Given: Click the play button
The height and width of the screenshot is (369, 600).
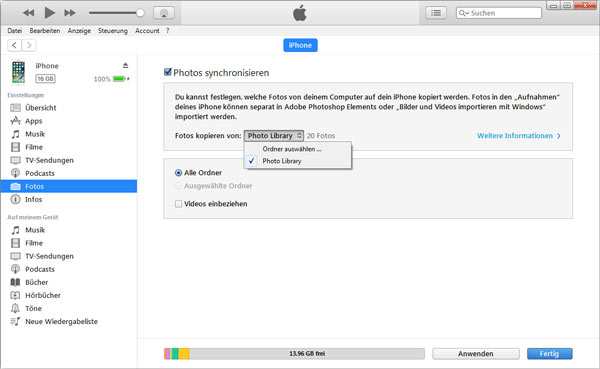Looking at the screenshot, I should (49, 13).
